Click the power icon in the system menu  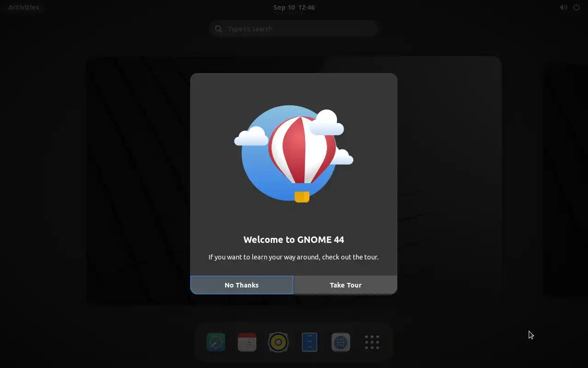coord(576,7)
